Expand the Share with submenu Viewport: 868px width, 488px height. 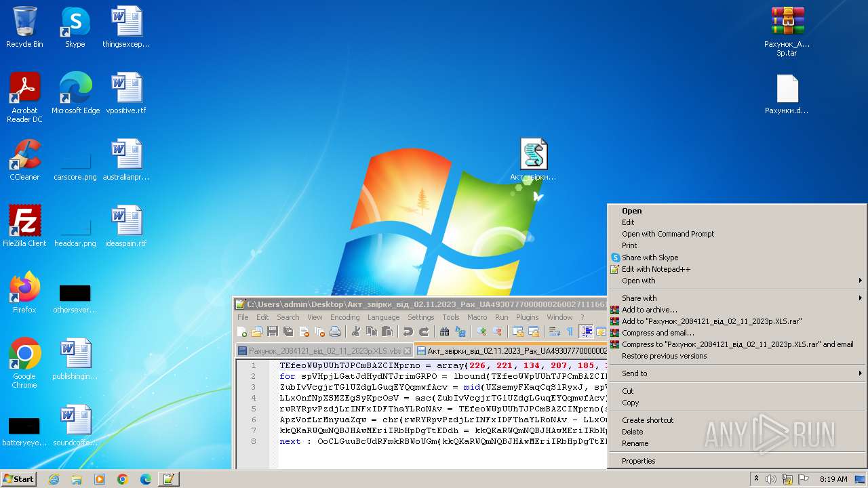(x=737, y=298)
